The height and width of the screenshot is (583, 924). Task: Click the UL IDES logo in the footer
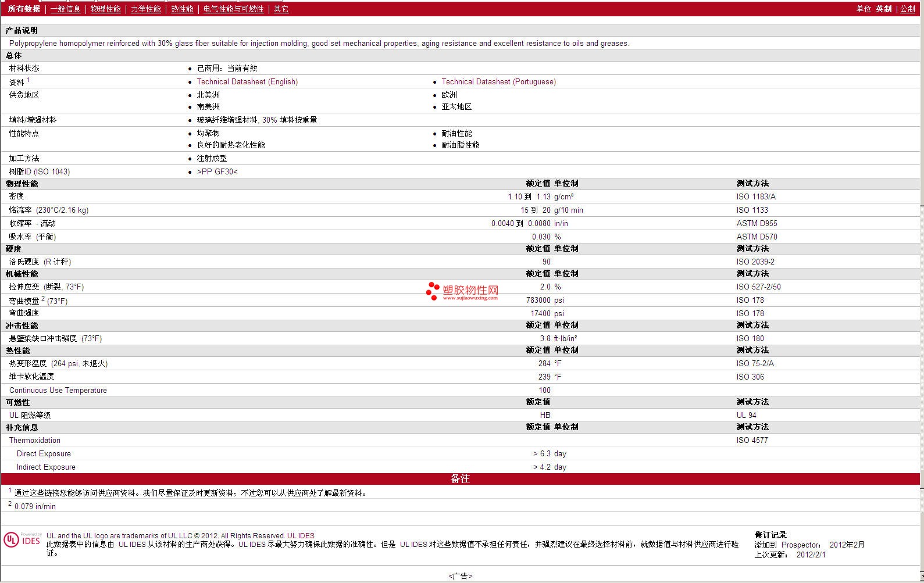tap(22, 539)
